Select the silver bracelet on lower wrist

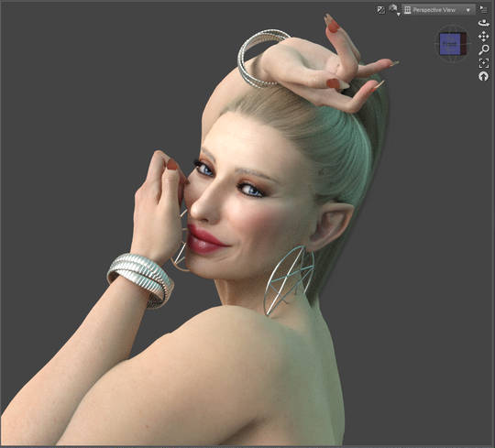[140, 279]
